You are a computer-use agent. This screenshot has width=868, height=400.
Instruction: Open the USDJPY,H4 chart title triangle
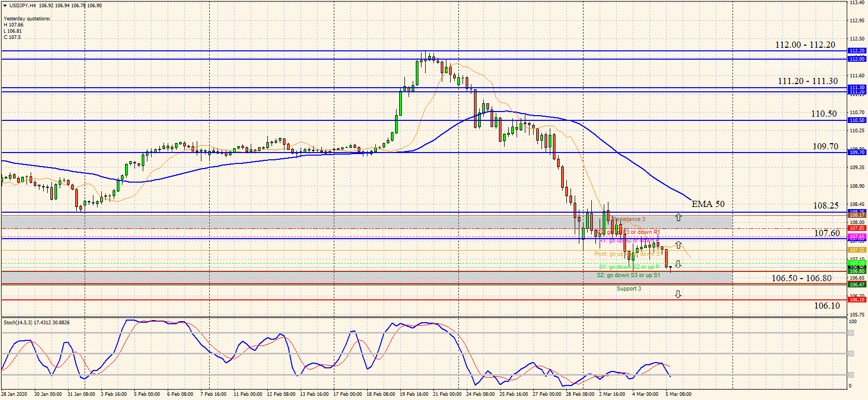[x=5, y=6]
